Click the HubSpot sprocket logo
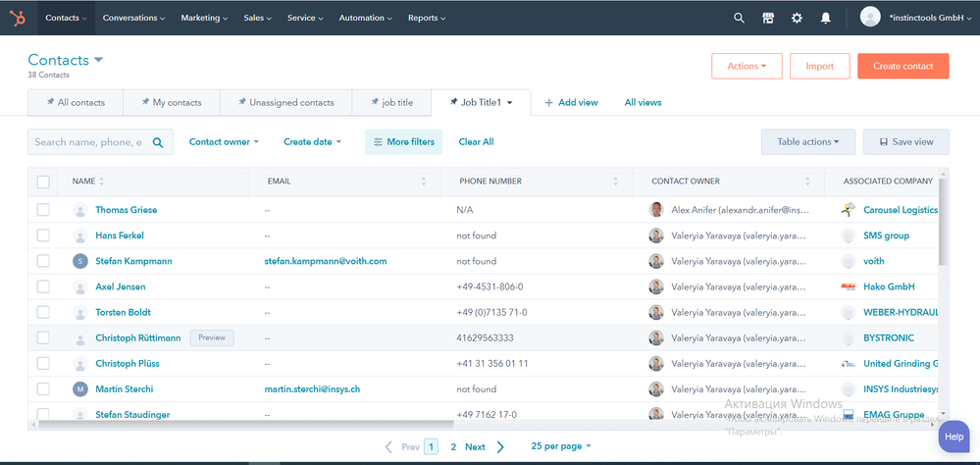Screen dimensions: 980x465 (18, 18)
